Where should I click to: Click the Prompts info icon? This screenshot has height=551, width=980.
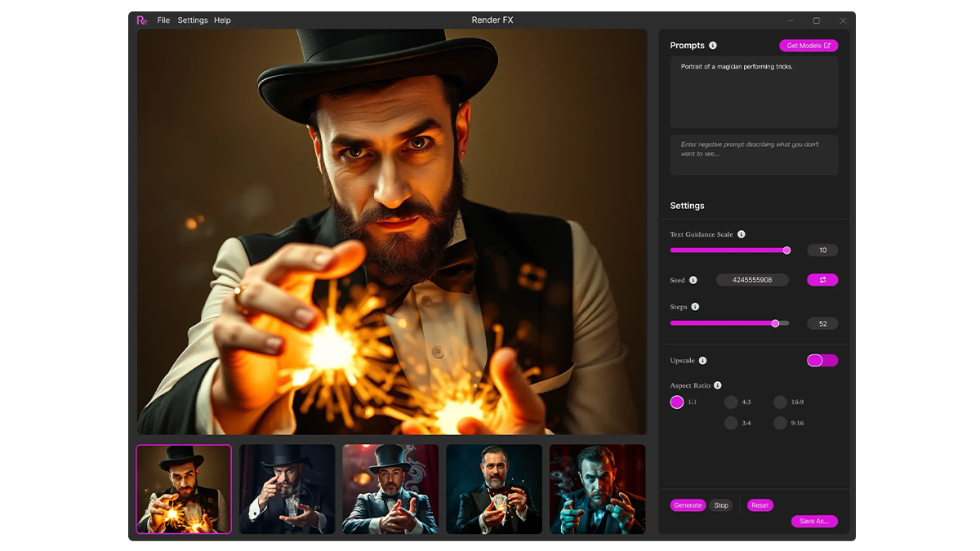pos(713,46)
